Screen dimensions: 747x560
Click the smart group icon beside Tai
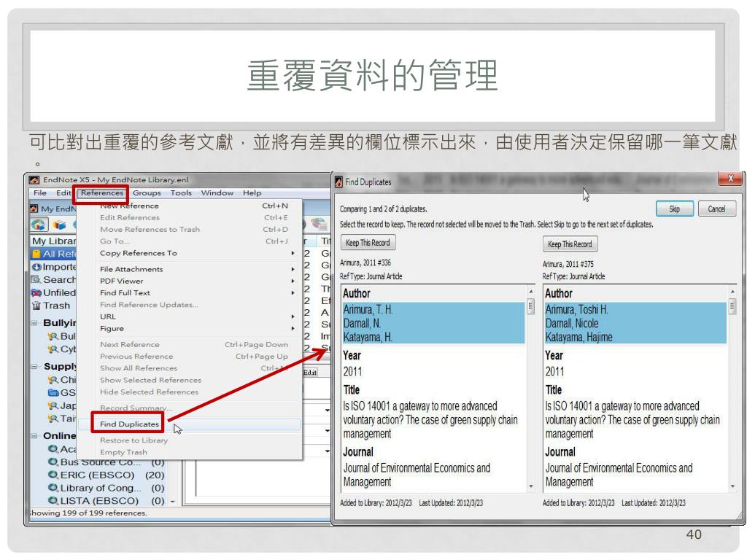[53, 419]
